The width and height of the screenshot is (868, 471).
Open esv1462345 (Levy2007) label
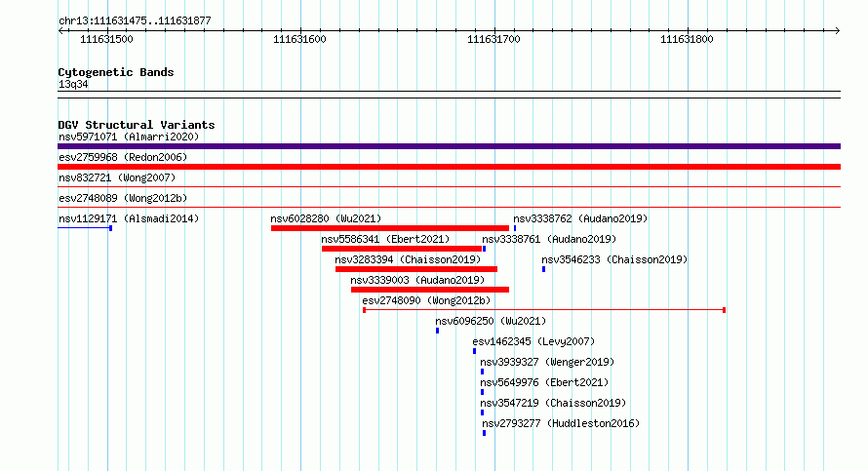(533, 341)
